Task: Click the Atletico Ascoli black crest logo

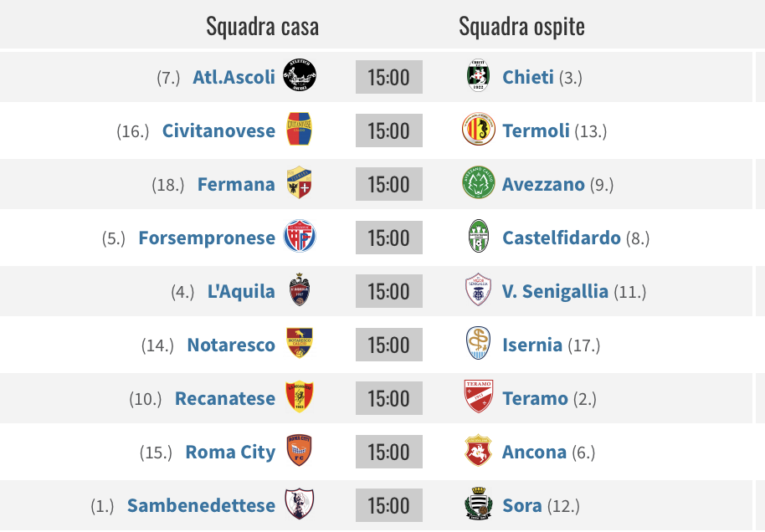Action: 300,75
